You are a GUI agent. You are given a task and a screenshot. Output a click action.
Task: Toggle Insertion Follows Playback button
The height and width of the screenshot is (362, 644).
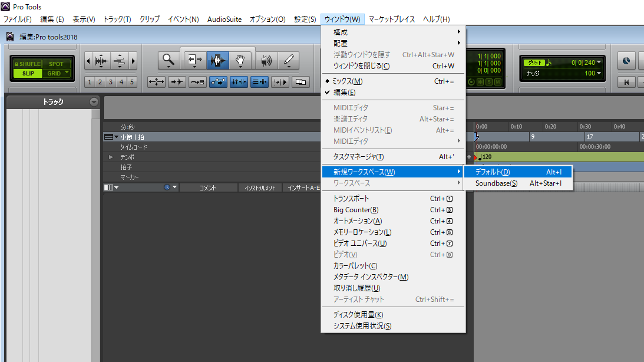pos(280,82)
